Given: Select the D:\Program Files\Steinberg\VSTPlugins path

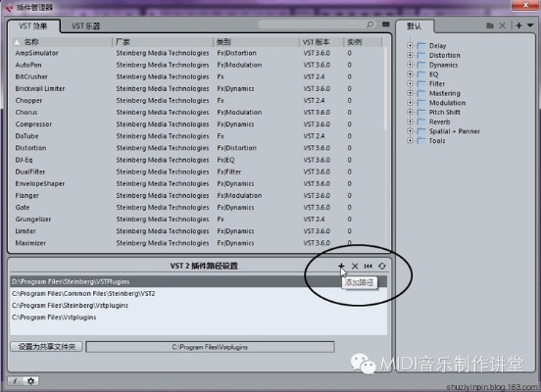Looking at the screenshot, I should click(198, 281).
